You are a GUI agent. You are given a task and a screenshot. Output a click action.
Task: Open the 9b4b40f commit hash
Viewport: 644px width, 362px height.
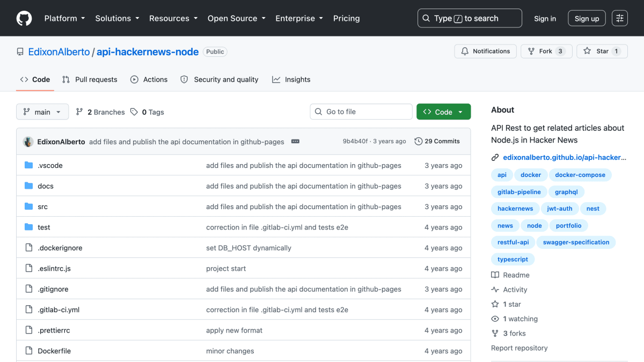coord(355,142)
